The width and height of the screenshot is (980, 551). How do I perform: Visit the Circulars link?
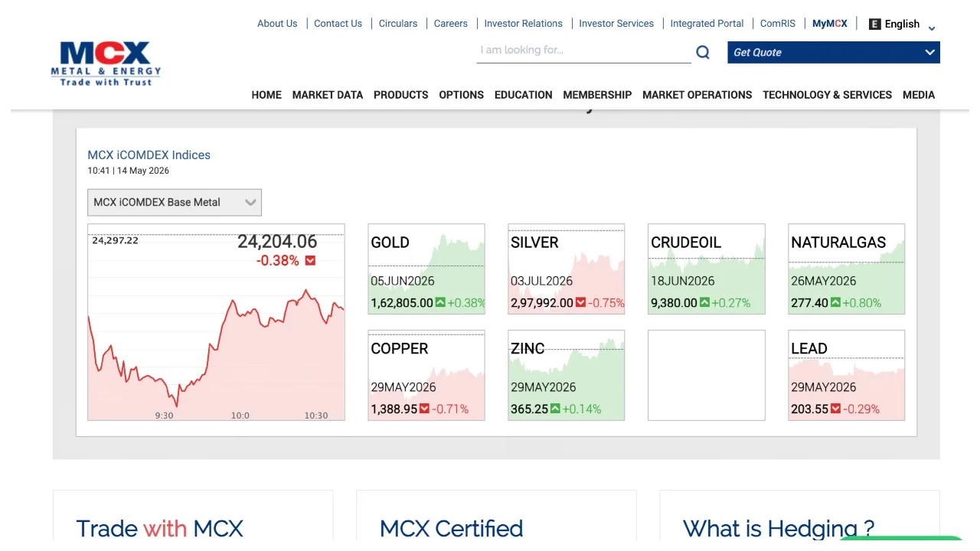tap(398, 24)
